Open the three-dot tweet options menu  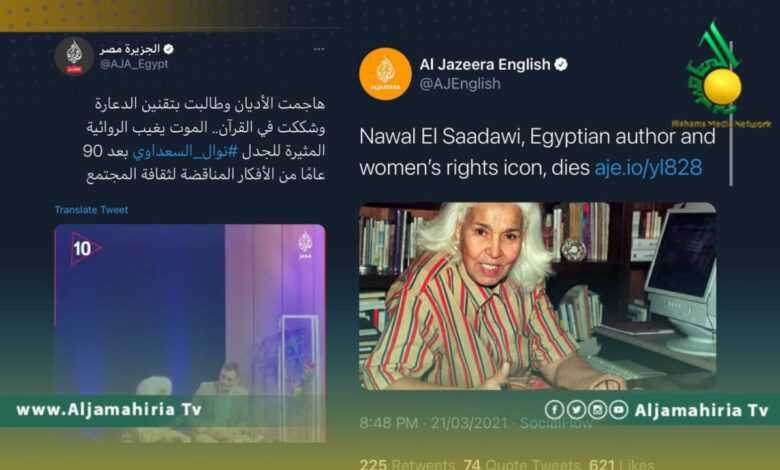(319, 49)
